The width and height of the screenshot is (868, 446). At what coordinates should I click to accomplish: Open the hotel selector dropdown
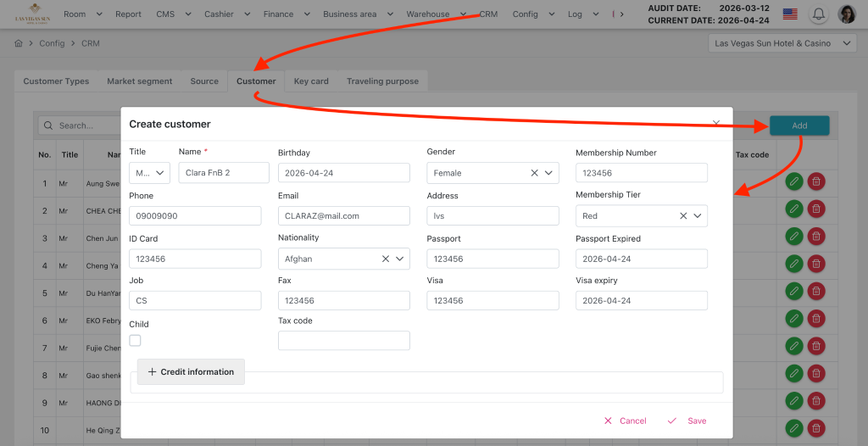click(x=782, y=43)
